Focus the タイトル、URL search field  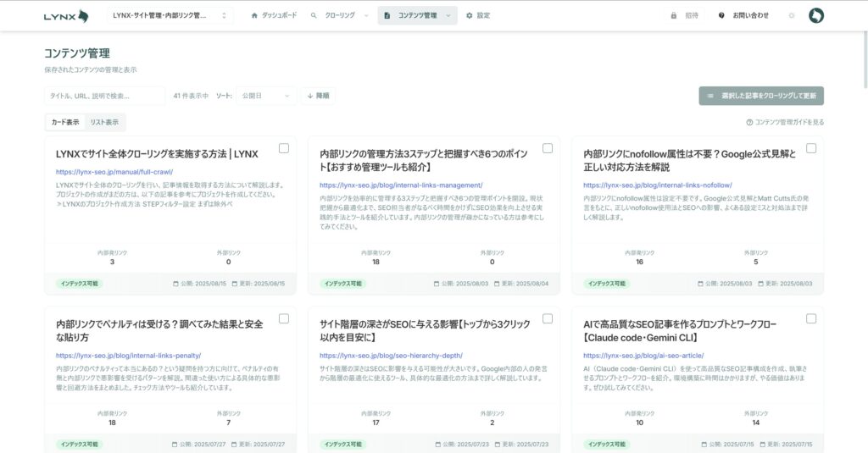tap(104, 96)
